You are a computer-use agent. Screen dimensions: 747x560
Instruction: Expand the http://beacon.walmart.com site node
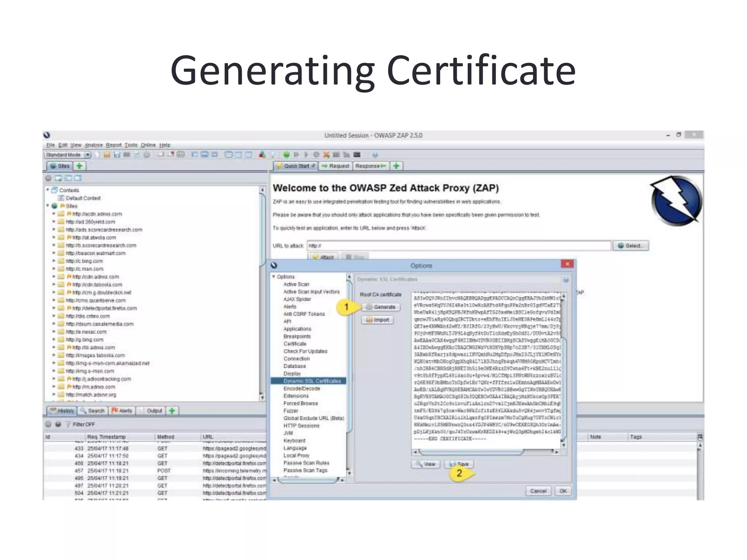point(54,253)
